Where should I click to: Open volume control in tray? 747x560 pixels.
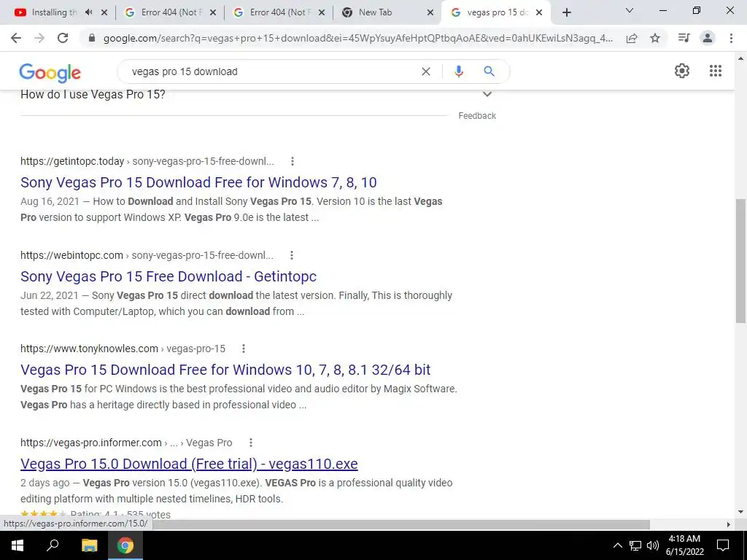[653, 545]
